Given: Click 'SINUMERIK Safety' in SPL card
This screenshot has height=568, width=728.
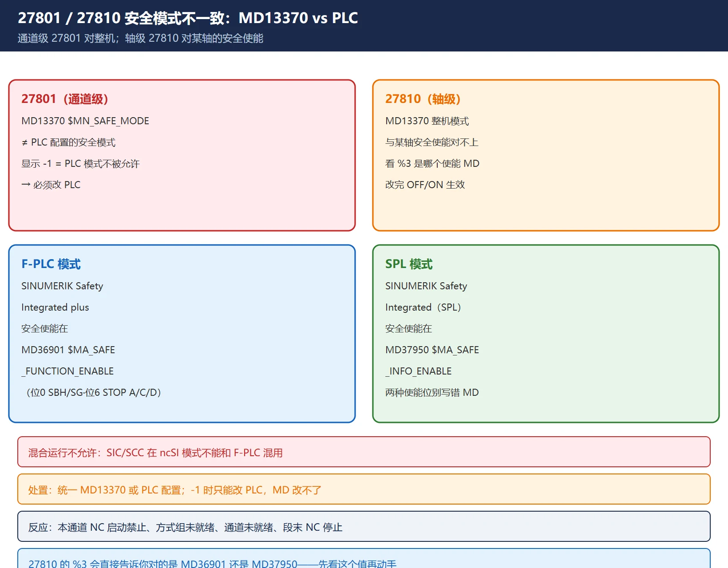Looking at the screenshot, I should [426, 286].
